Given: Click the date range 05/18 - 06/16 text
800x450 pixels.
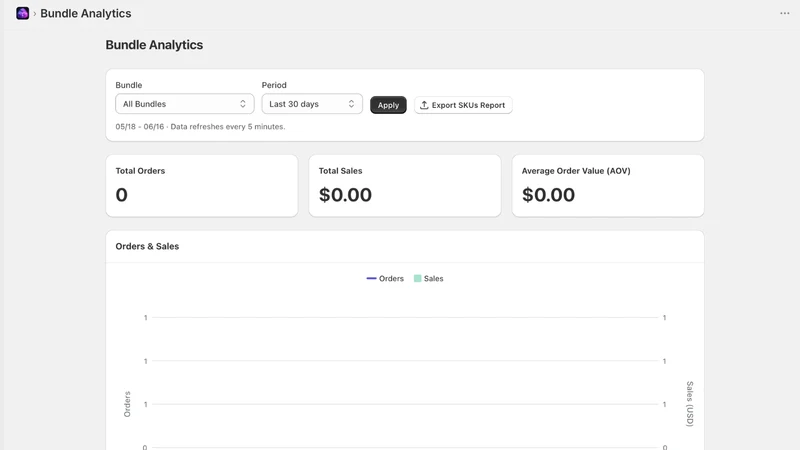Looking at the screenshot, I should pyautogui.click(x=140, y=127).
